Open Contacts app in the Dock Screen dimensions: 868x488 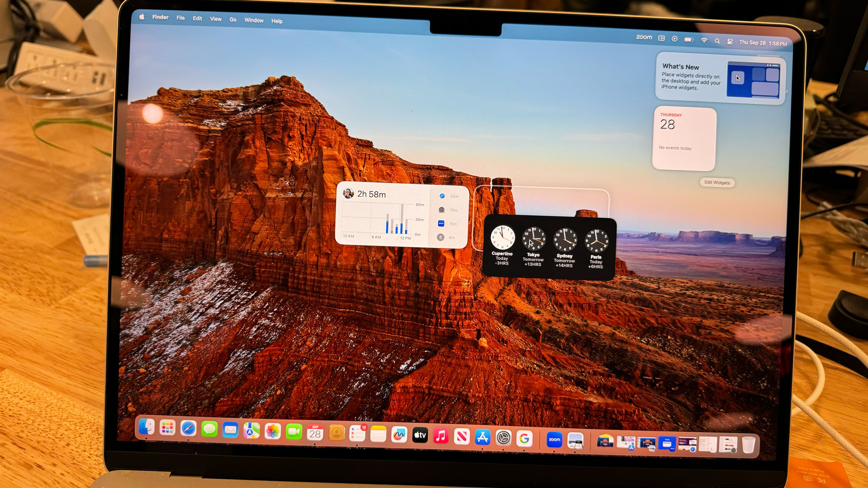[336, 434]
